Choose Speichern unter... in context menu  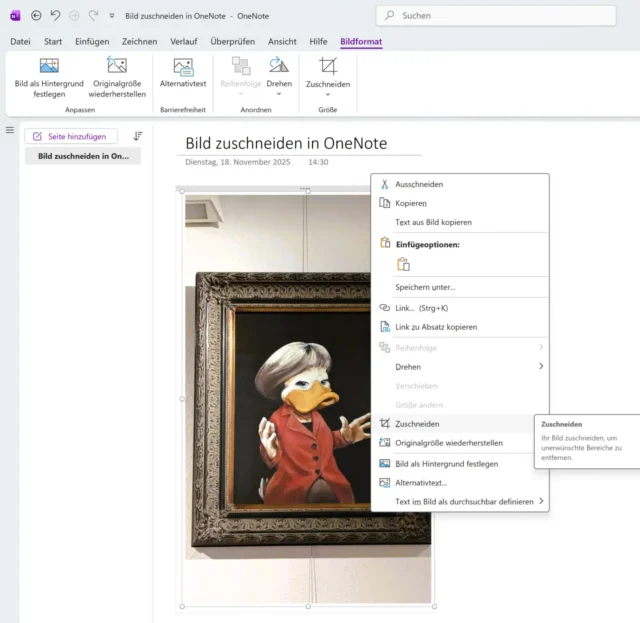460,287
